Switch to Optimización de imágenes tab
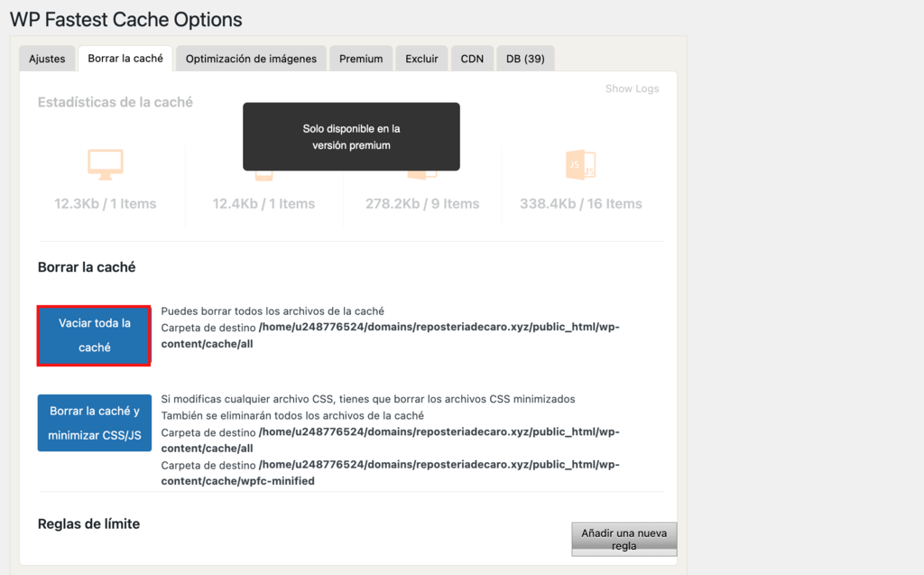Viewport: 924px width, 575px height. 251,59
